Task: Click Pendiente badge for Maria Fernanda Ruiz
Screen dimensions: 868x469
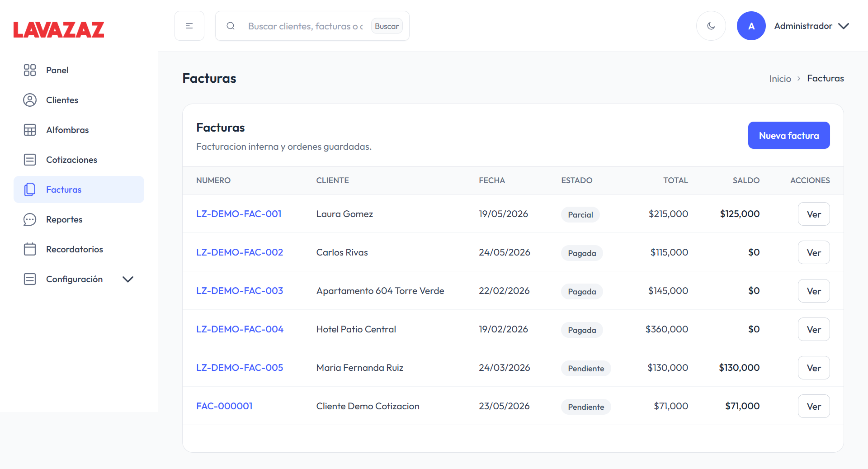Action: coord(586,369)
